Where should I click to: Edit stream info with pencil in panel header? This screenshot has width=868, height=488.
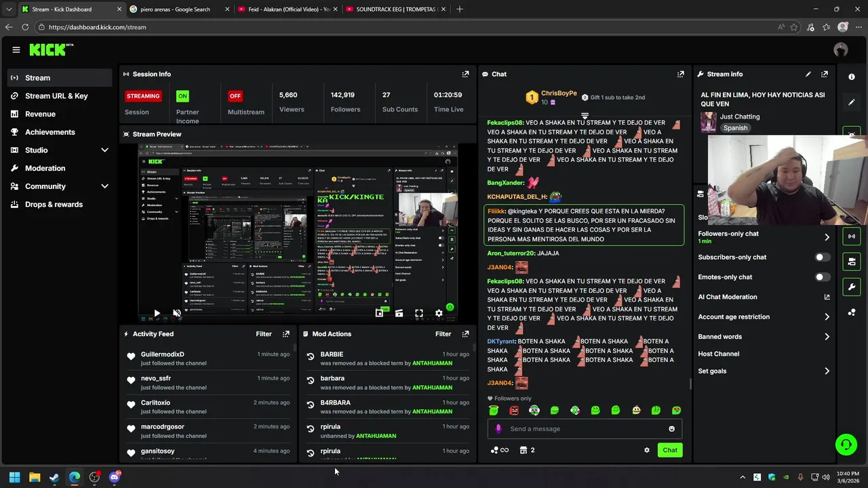(x=808, y=74)
